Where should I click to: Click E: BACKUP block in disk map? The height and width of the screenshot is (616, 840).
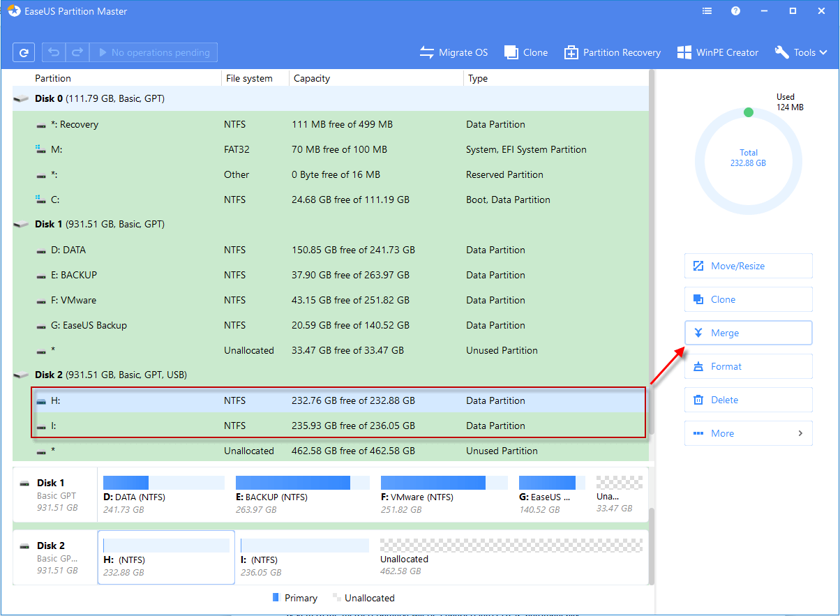(x=302, y=495)
